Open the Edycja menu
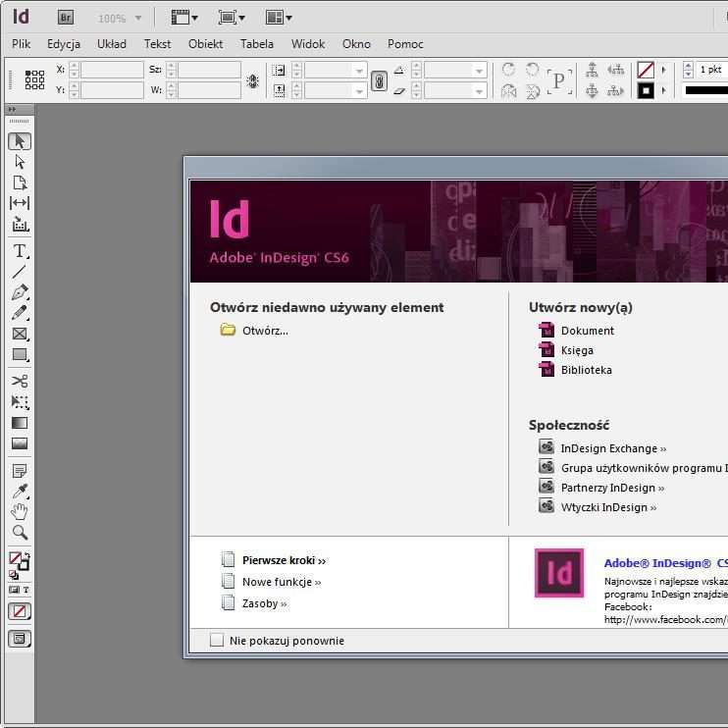 pyautogui.click(x=64, y=44)
